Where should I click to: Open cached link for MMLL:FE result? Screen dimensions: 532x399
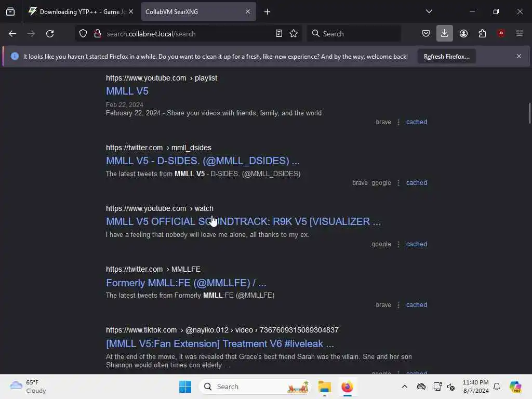pos(417,305)
